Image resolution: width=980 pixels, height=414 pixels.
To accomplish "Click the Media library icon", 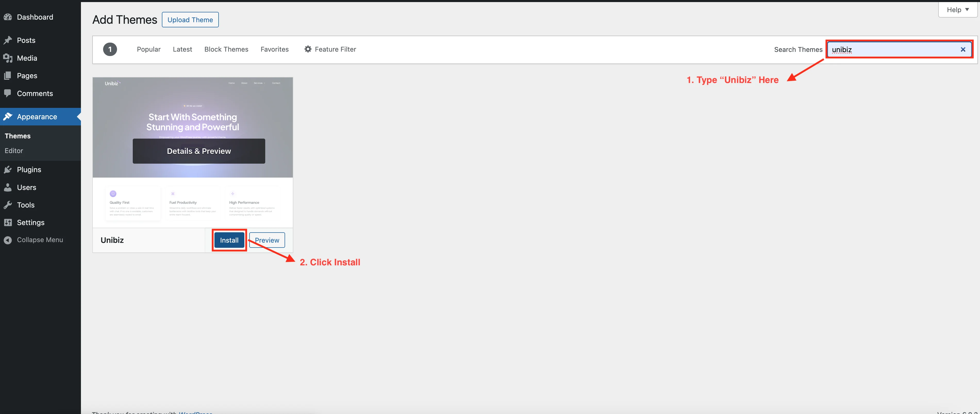I will (x=8, y=58).
